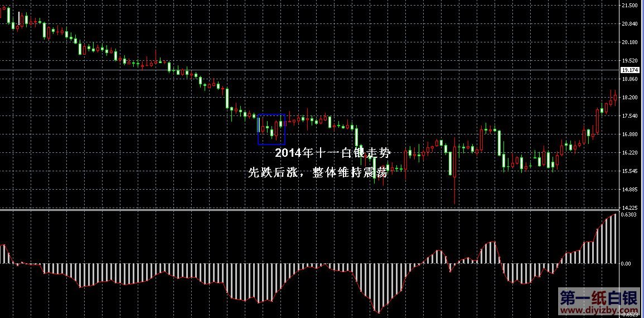Image resolution: width=644 pixels, height=318 pixels.
Task: Click the 18.200 price scale label
Action: pyautogui.click(x=630, y=98)
